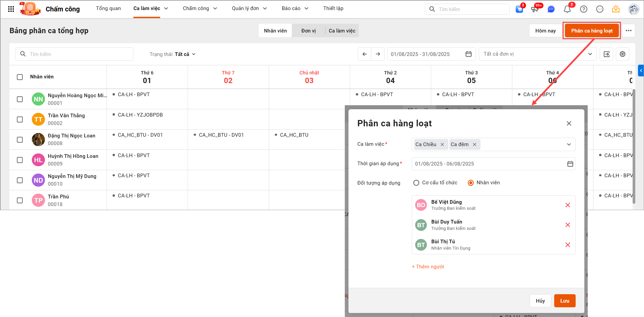
Task: Click the Lưu button
Action: [x=565, y=301]
